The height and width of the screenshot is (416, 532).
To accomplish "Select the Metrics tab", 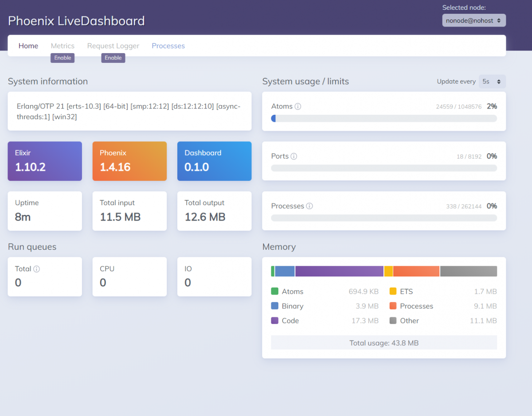I will click(x=63, y=46).
